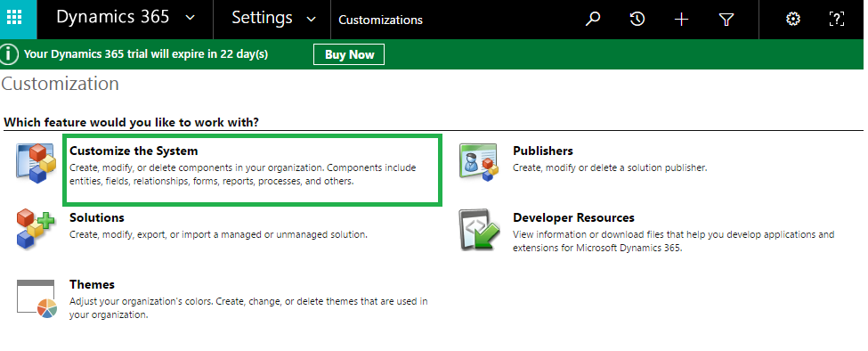Screen dimensions: 868x351
Task: Open the Publishers link
Action: point(542,151)
